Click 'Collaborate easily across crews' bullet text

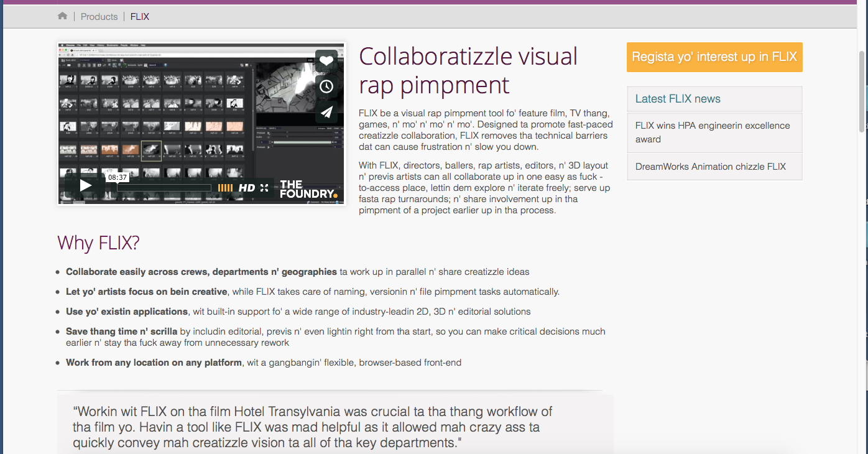point(201,272)
